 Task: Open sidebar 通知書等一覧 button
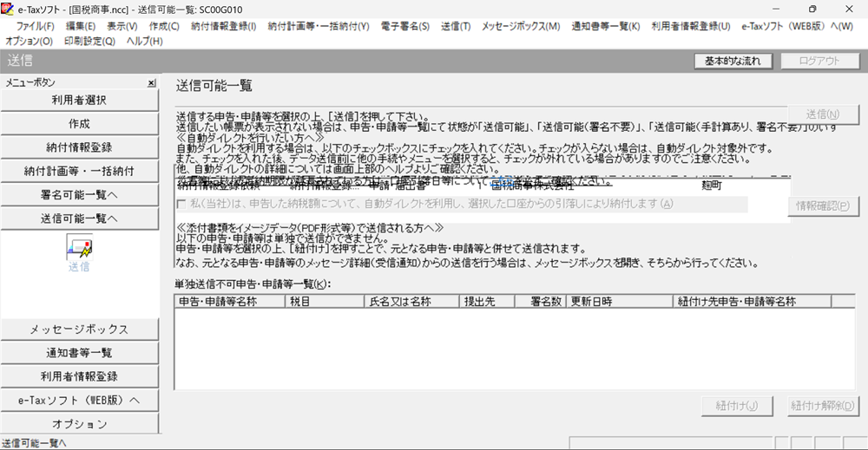pos(79,353)
